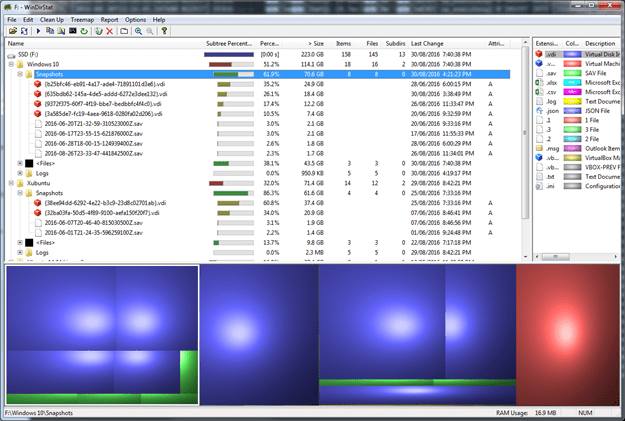The image size is (625, 421).
Task: Open the Edit menu
Action: (x=28, y=20)
